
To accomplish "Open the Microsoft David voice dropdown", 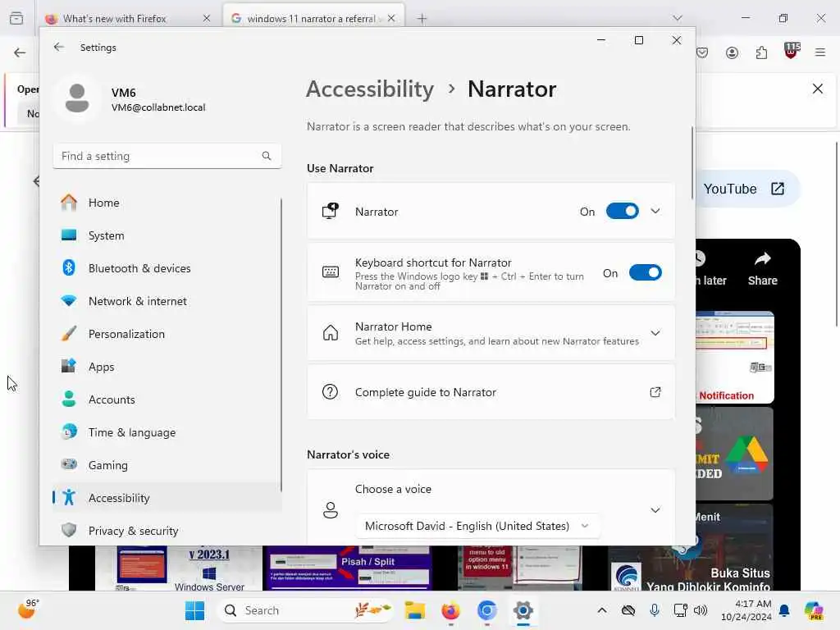I will [477, 526].
